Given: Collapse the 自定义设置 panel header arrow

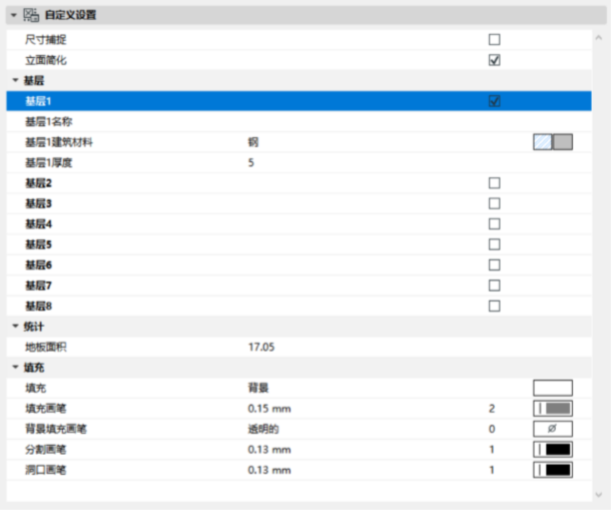Looking at the screenshot, I should [x=14, y=15].
